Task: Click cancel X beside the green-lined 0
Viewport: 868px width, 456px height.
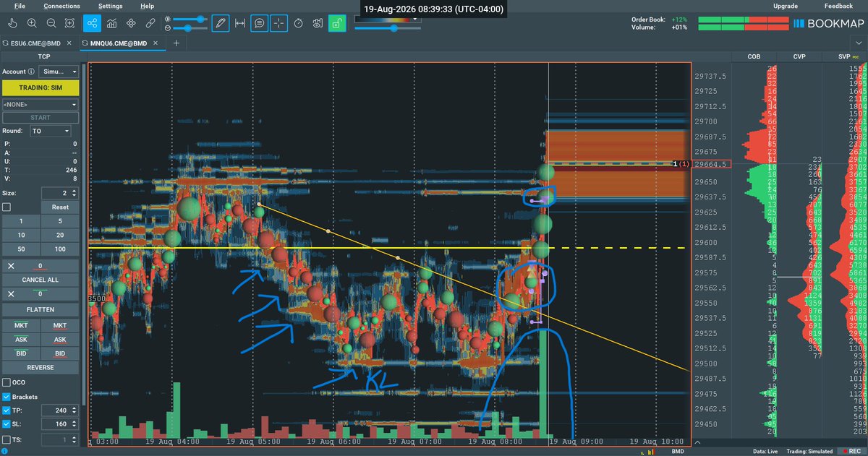Action: coord(11,294)
